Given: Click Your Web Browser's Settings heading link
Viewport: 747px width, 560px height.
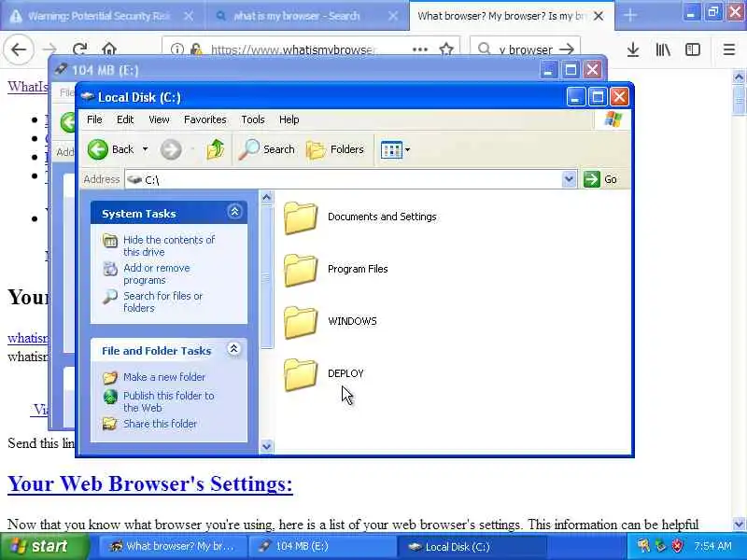Looking at the screenshot, I should pyautogui.click(x=150, y=483).
